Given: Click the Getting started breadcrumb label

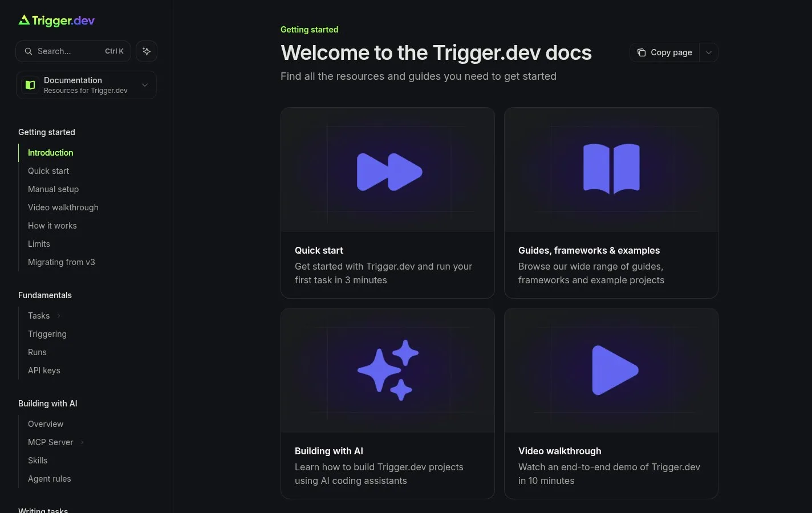Looking at the screenshot, I should tap(310, 30).
